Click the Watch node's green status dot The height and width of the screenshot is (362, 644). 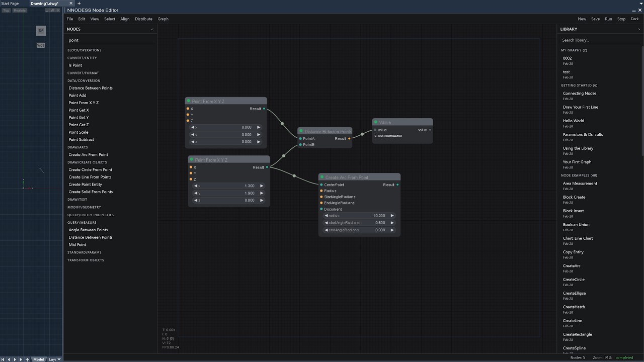pos(376,122)
